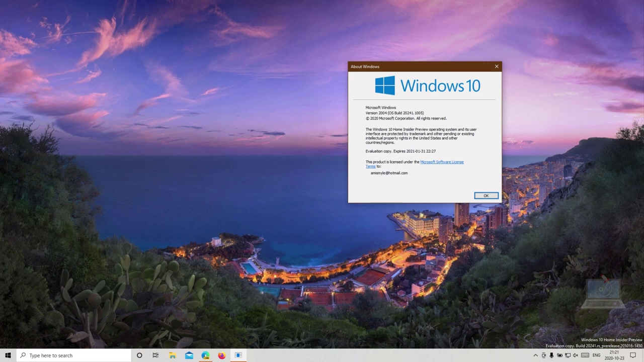Show hidden system tray icons
The width and height of the screenshot is (644, 362).
[x=535, y=355]
